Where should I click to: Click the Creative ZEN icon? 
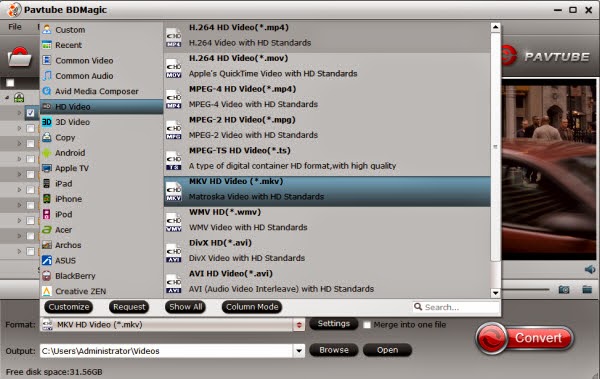pyautogui.click(x=47, y=291)
